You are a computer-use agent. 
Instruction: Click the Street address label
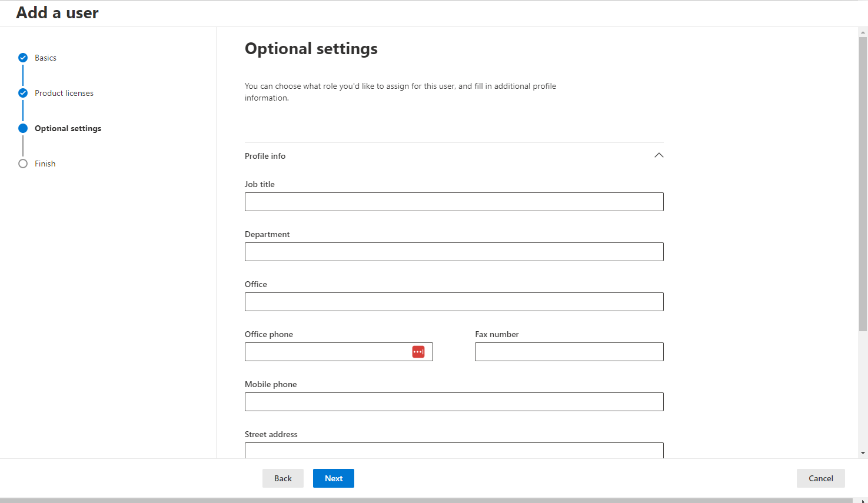pos(271,434)
